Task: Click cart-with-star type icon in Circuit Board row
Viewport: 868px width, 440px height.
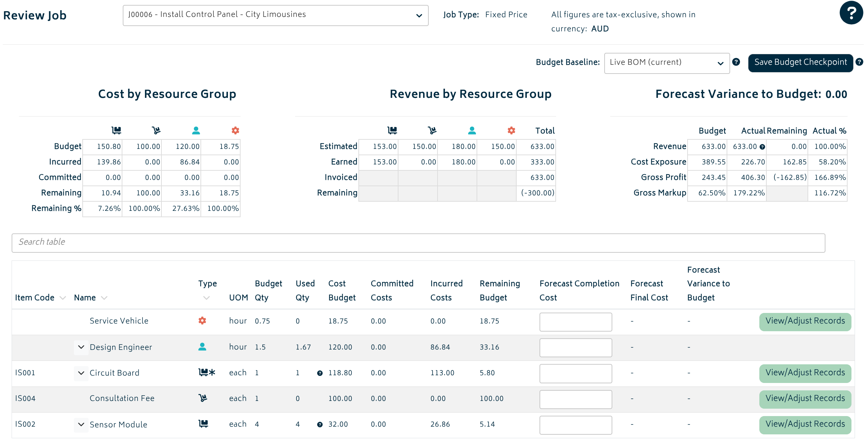Action: (x=207, y=372)
